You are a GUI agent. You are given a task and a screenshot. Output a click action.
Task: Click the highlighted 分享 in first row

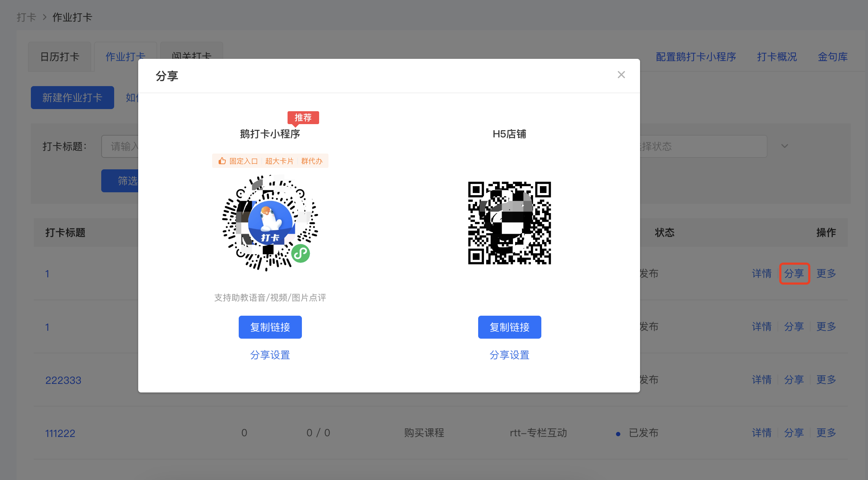[794, 274]
